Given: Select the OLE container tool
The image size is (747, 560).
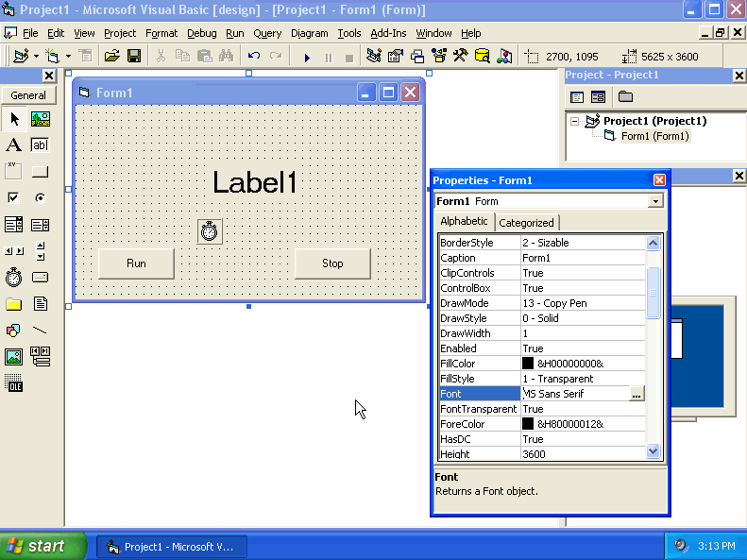Looking at the screenshot, I should click(14, 383).
